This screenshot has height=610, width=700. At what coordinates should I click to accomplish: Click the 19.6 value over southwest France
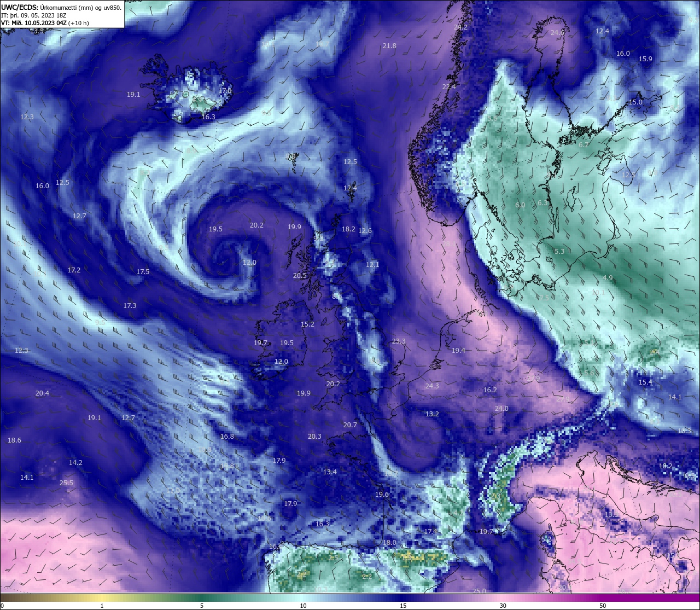click(x=382, y=495)
